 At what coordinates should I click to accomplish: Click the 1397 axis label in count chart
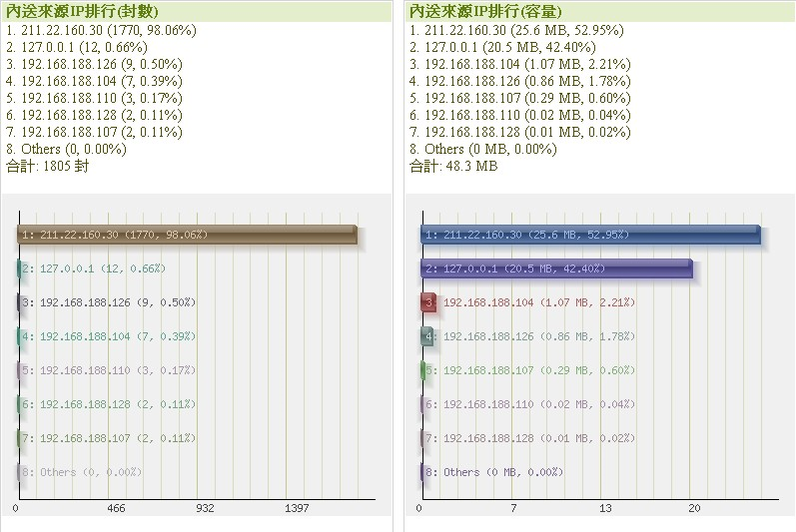pos(297,509)
